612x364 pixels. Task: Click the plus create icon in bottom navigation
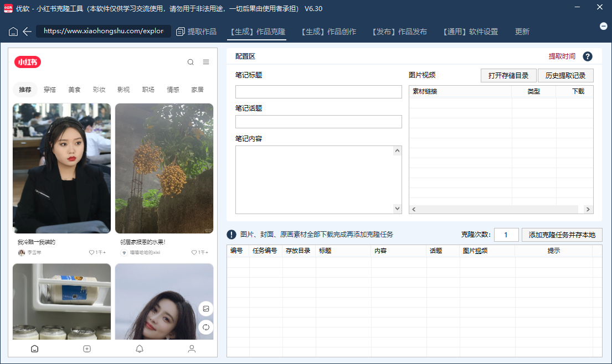[x=86, y=349]
